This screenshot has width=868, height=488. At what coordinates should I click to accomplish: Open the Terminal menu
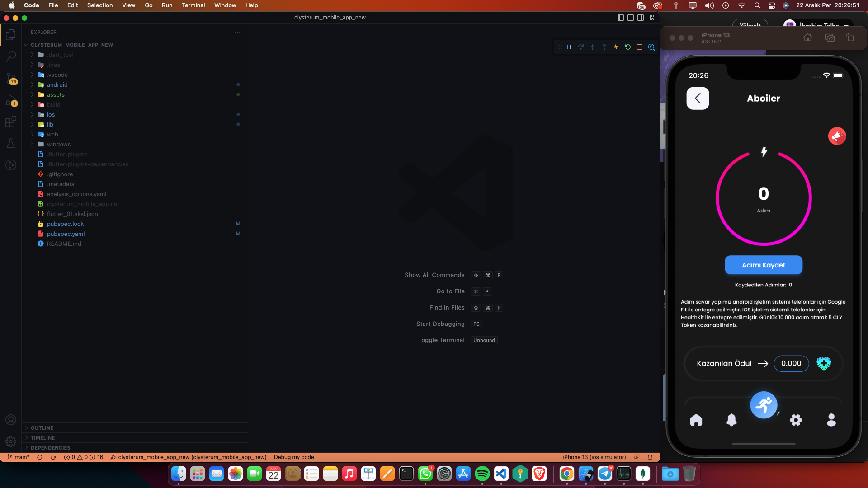[x=193, y=5]
